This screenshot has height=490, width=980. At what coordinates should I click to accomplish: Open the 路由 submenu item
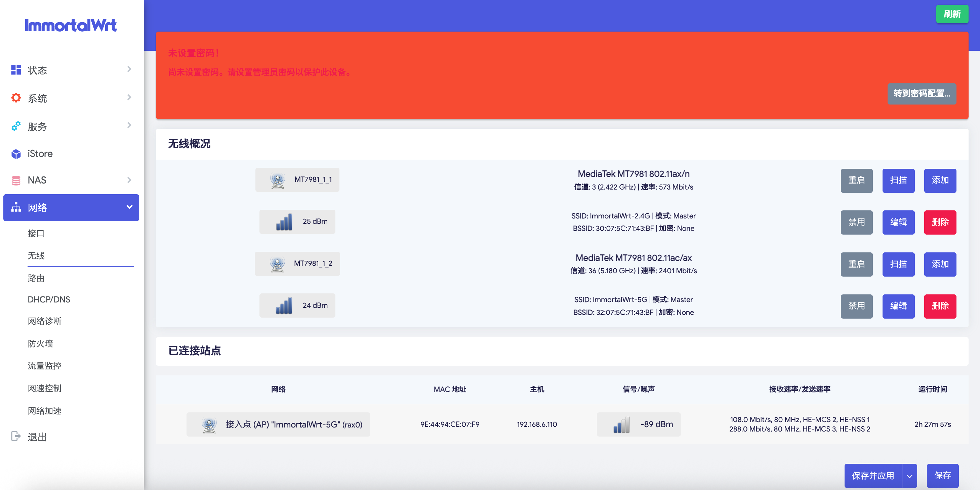click(36, 278)
